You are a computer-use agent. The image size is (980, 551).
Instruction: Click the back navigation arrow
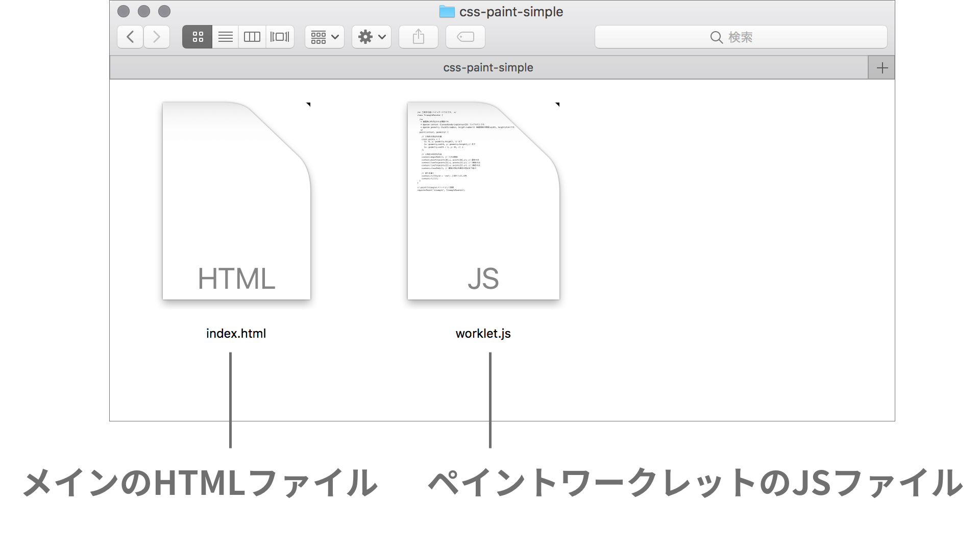130,37
